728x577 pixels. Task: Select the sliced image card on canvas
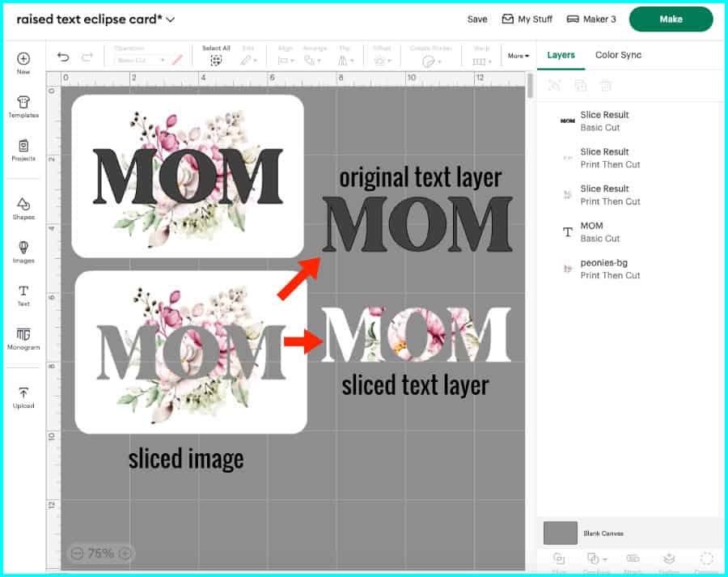click(191, 353)
